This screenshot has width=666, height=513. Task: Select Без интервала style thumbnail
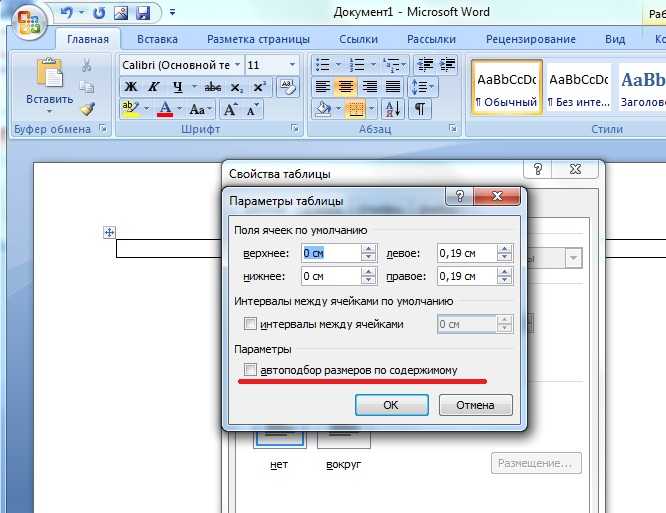coord(579,87)
